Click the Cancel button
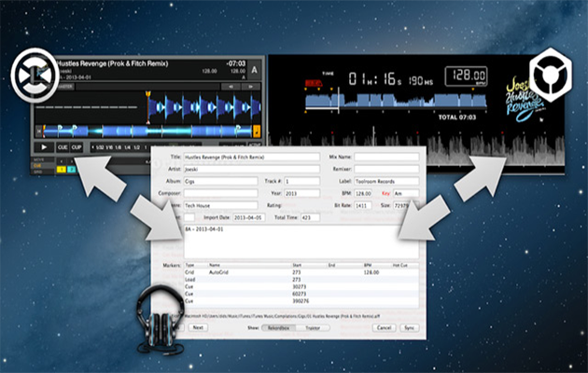 pyautogui.click(x=385, y=328)
